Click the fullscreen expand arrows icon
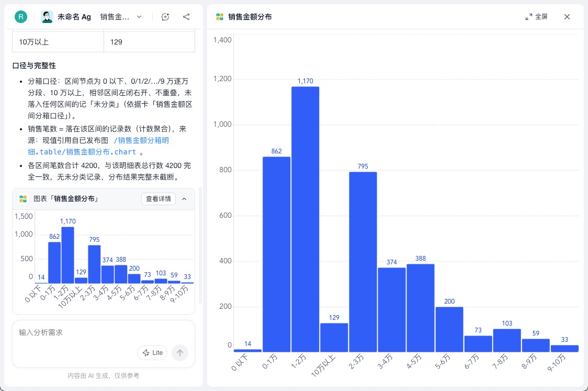 click(x=529, y=17)
